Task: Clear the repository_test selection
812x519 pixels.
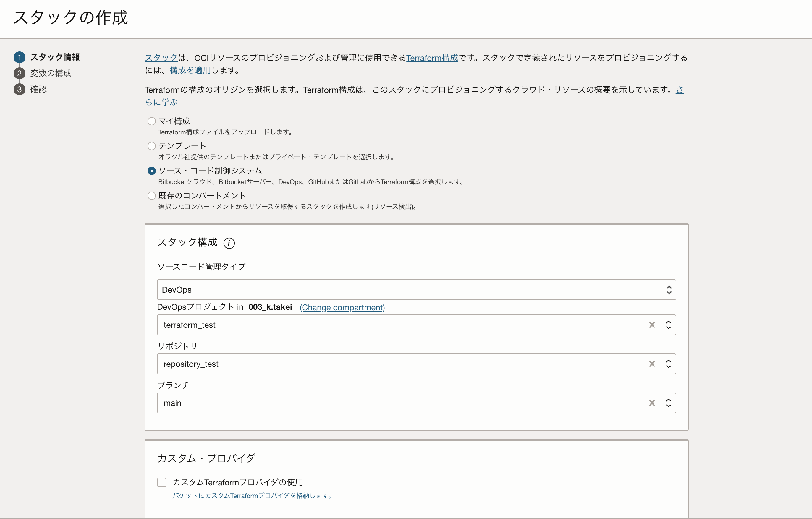Action: click(652, 364)
